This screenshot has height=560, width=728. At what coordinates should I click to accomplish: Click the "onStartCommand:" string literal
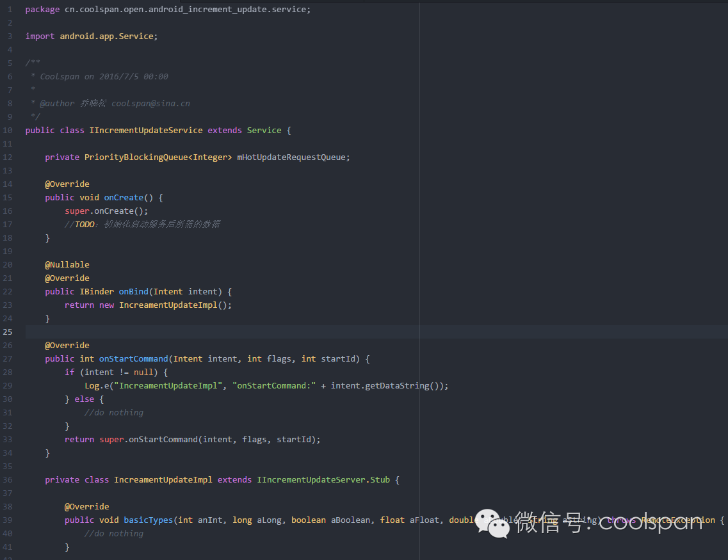click(x=274, y=385)
